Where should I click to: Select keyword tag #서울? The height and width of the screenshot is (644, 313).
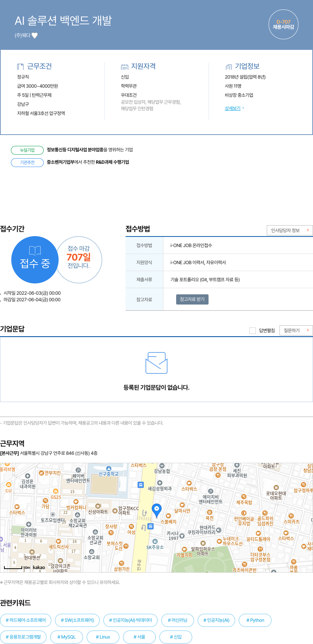pos(139,637)
